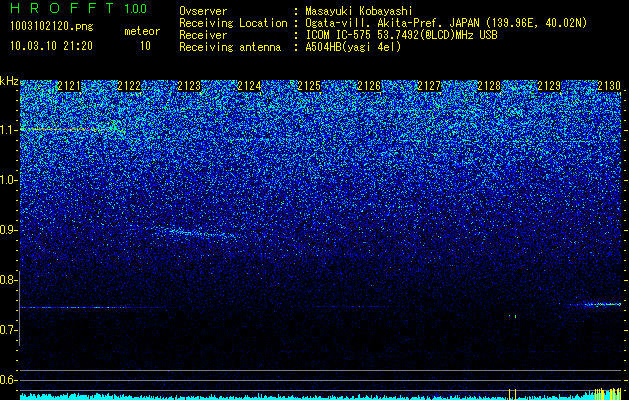The image size is (629, 400).
Task: Click the yellow spikes in the bottom level graph
Action: tap(607, 393)
